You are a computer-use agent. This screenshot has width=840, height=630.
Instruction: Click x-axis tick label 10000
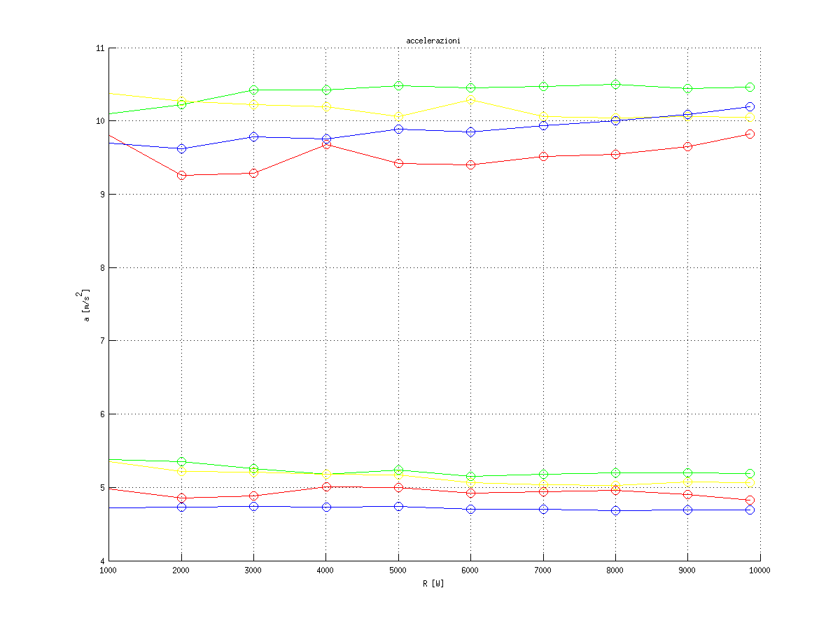(x=760, y=570)
